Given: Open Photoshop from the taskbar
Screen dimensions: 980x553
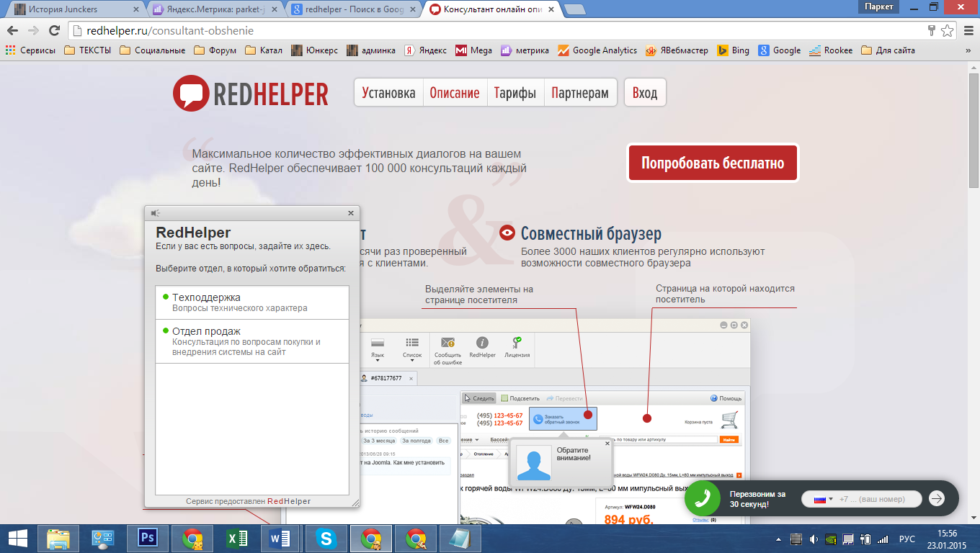Looking at the screenshot, I should [149, 538].
